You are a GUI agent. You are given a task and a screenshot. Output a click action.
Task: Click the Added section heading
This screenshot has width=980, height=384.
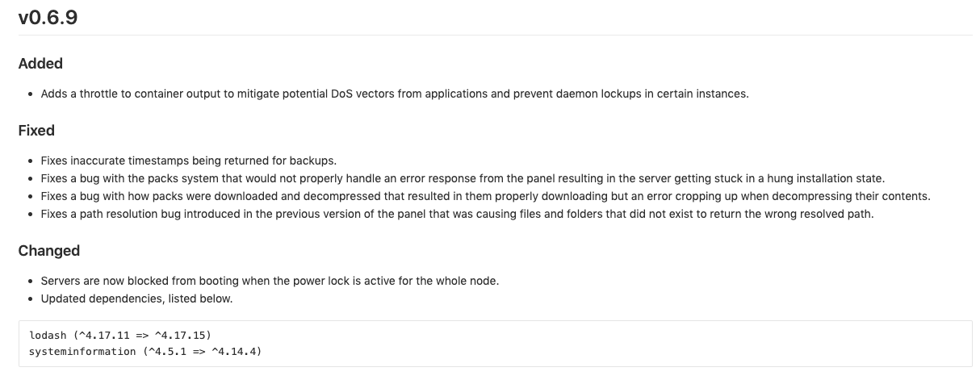40,63
